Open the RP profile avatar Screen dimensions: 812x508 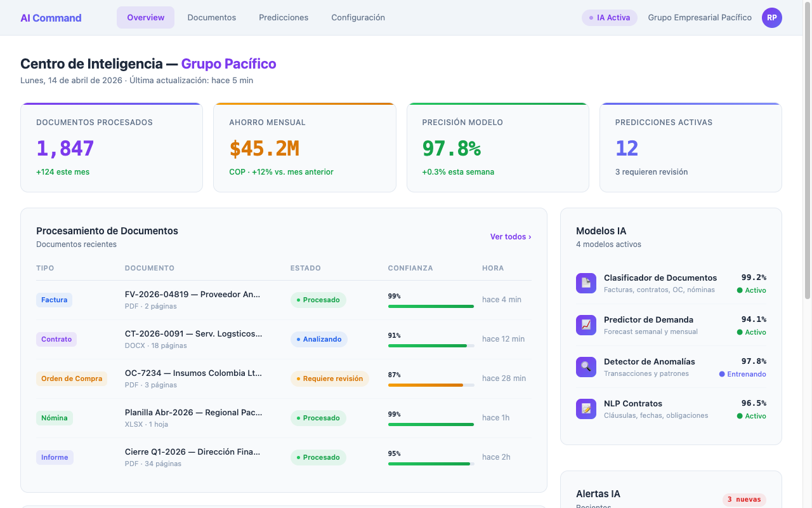point(772,18)
